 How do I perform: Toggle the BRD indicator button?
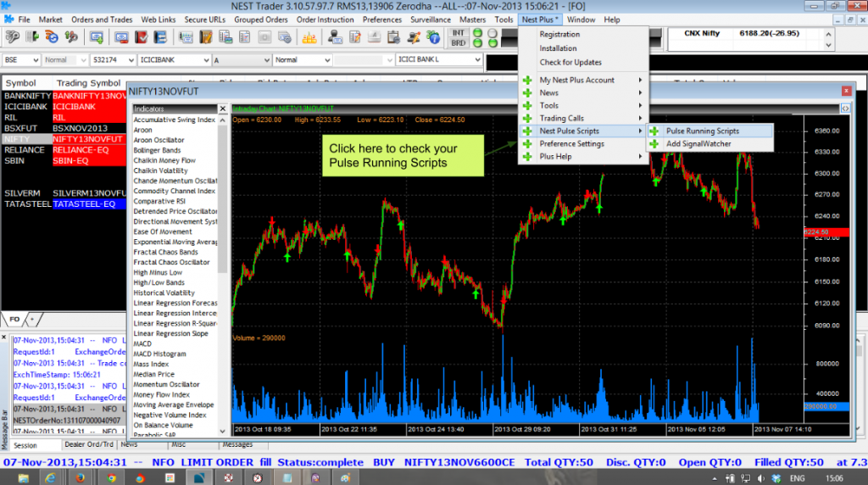pyautogui.click(x=459, y=42)
